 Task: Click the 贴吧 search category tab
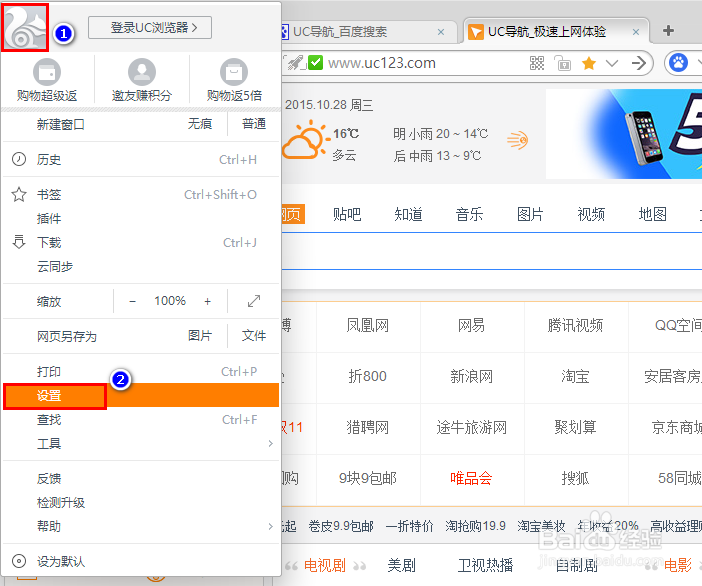(347, 214)
